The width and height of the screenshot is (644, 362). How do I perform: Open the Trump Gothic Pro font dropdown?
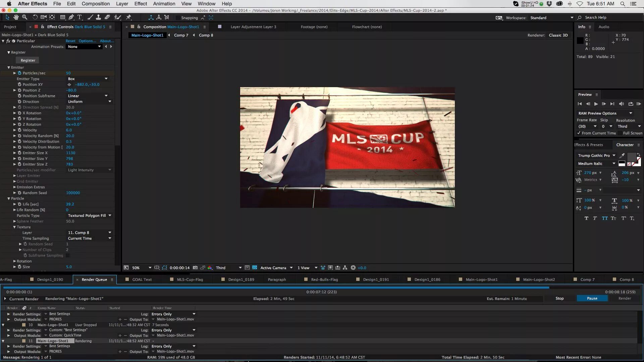pyautogui.click(x=596, y=156)
